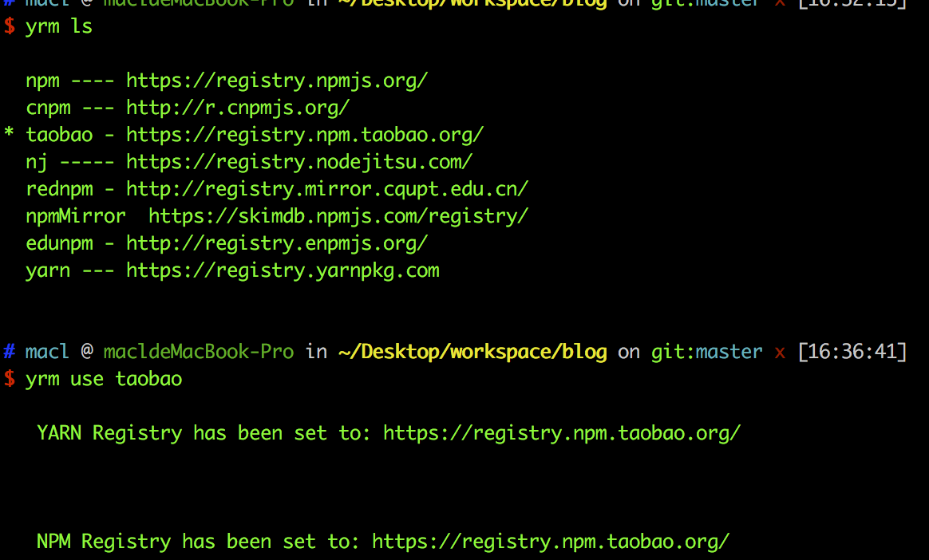
Task: Click the URL in the YARN Registry message
Action: tap(562, 433)
